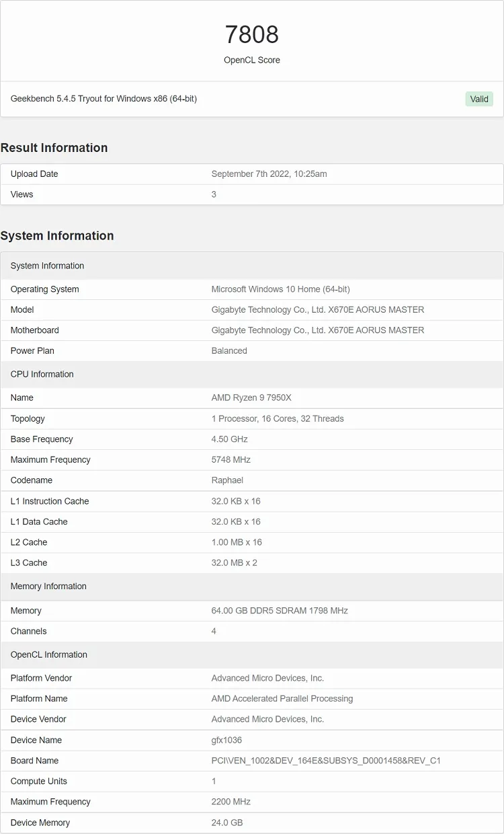Click the Power Plan label

(x=32, y=350)
